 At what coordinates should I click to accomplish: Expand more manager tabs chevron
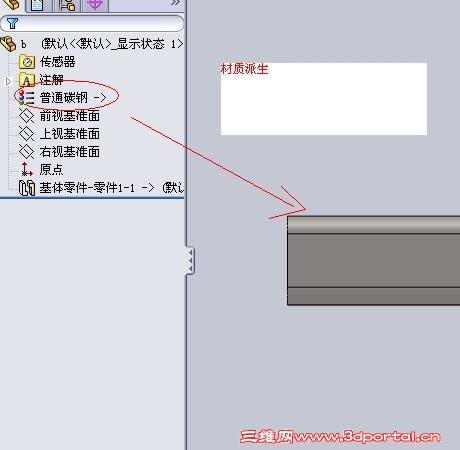(x=175, y=3)
